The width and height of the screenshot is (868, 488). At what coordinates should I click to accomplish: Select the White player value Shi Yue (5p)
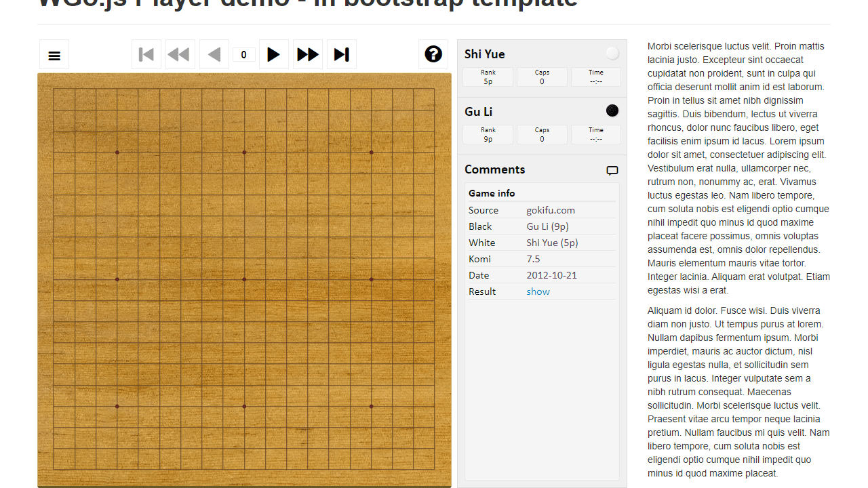[x=553, y=243]
